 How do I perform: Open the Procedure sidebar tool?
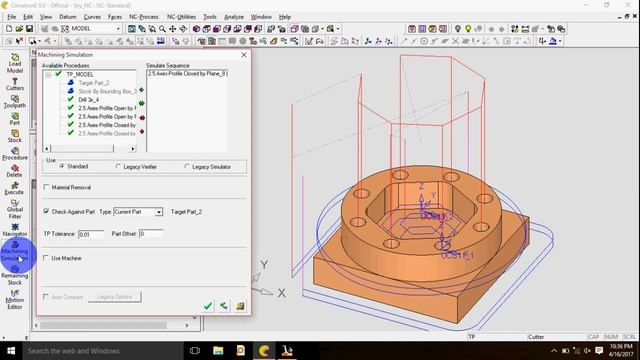click(x=15, y=153)
